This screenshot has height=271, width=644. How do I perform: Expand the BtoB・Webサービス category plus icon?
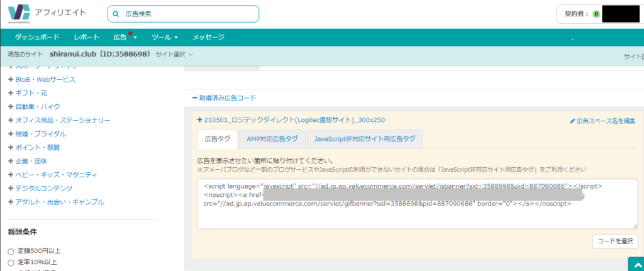click(x=11, y=79)
